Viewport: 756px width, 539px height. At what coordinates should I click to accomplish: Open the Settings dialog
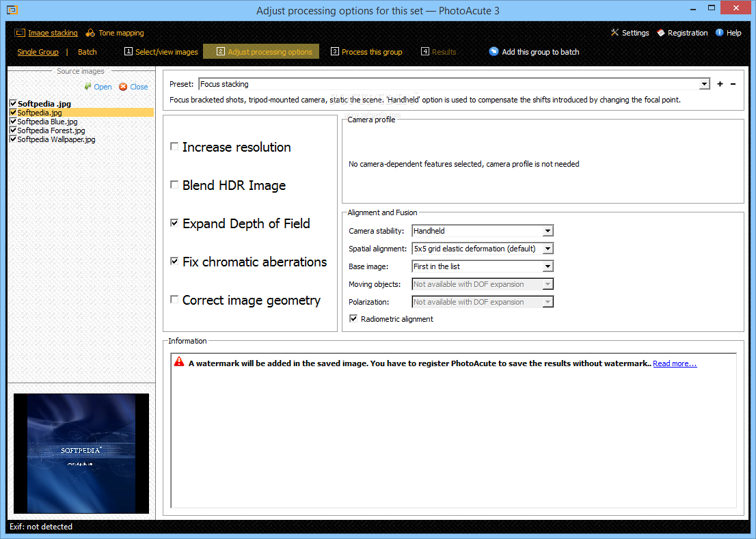635,33
